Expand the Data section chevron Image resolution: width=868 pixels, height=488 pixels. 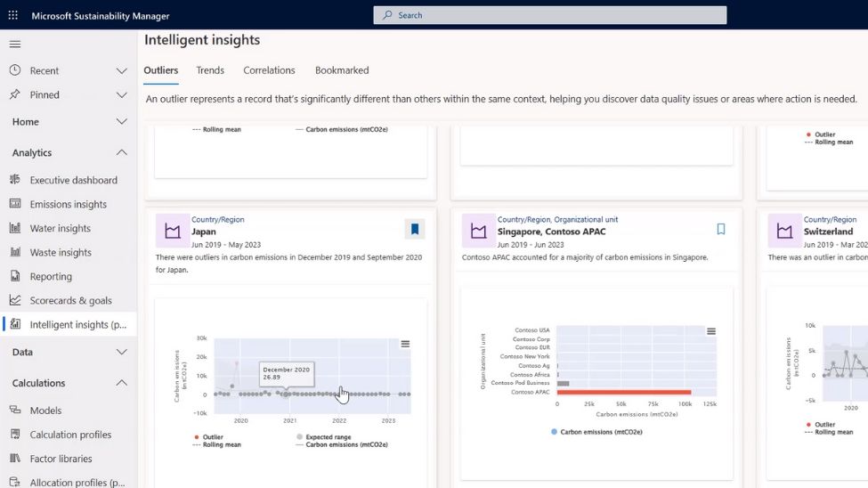pyautogui.click(x=122, y=352)
